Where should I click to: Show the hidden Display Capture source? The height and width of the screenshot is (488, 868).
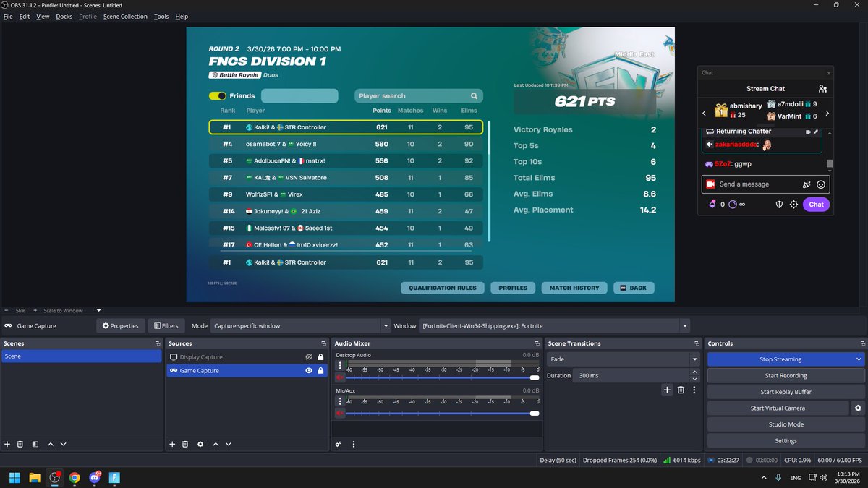309,357
